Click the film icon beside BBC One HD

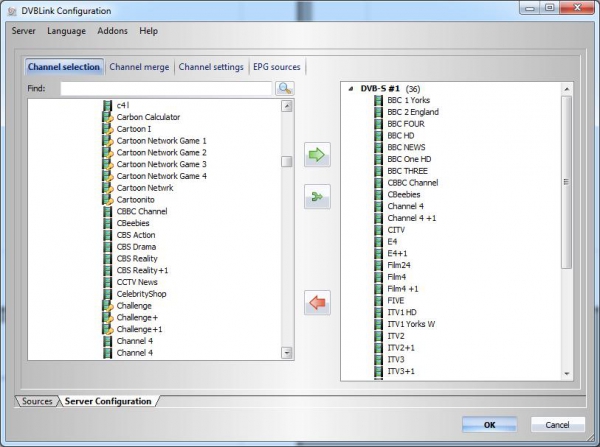(x=378, y=159)
